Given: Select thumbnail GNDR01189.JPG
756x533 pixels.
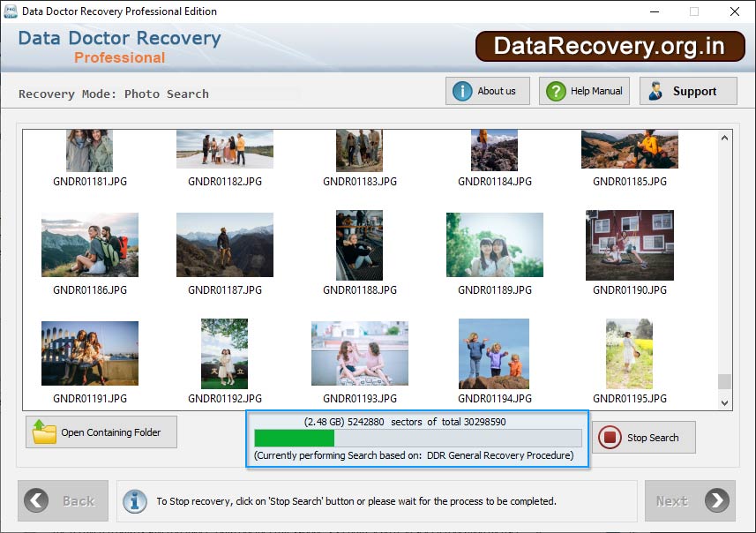Looking at the screenshot, I should click(495, 244).
